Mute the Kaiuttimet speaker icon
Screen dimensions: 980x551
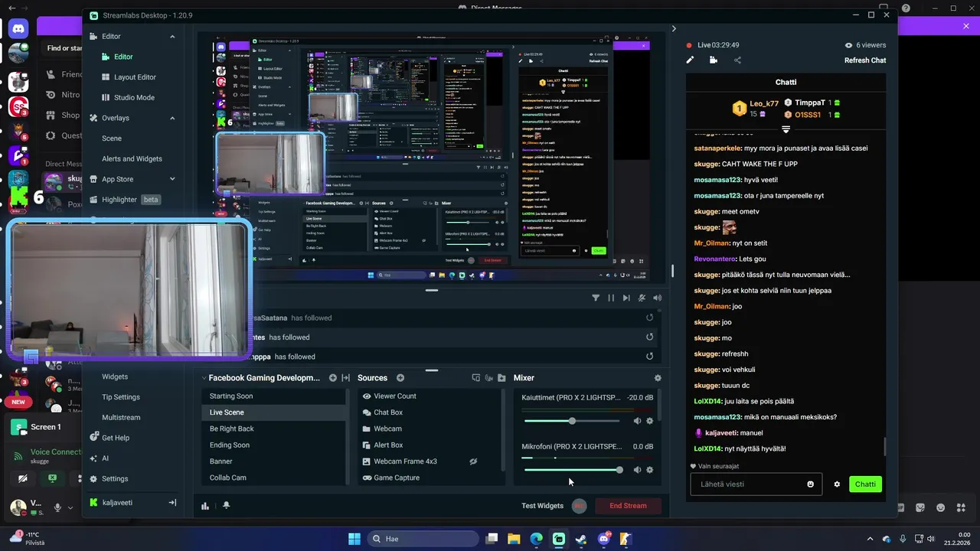pyautogui.click(x=637, y=421)
